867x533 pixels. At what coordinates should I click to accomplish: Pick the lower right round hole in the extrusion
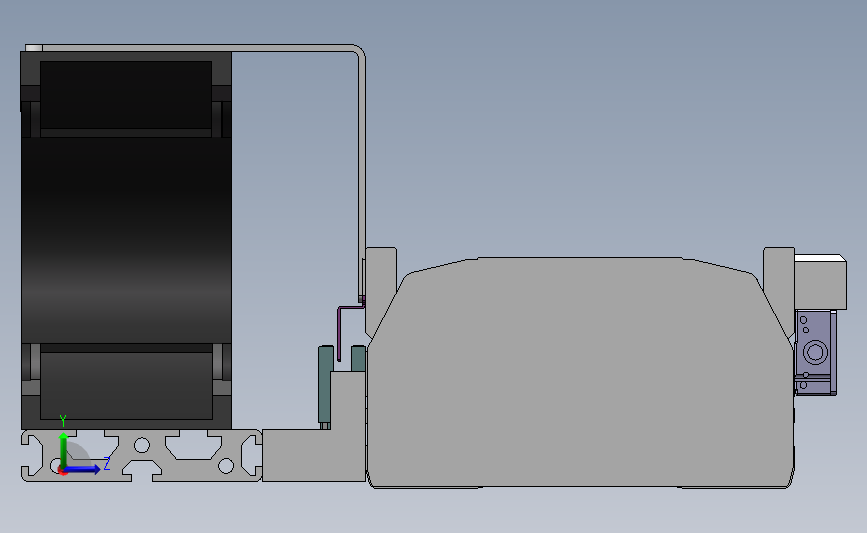tap(226, 466)
